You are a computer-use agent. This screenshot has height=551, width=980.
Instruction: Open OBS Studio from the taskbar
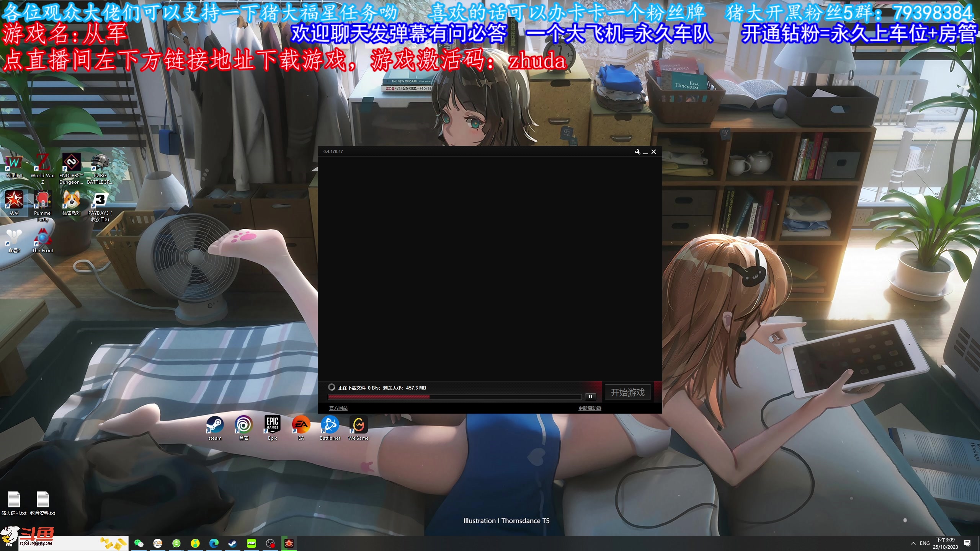[270, 543]
